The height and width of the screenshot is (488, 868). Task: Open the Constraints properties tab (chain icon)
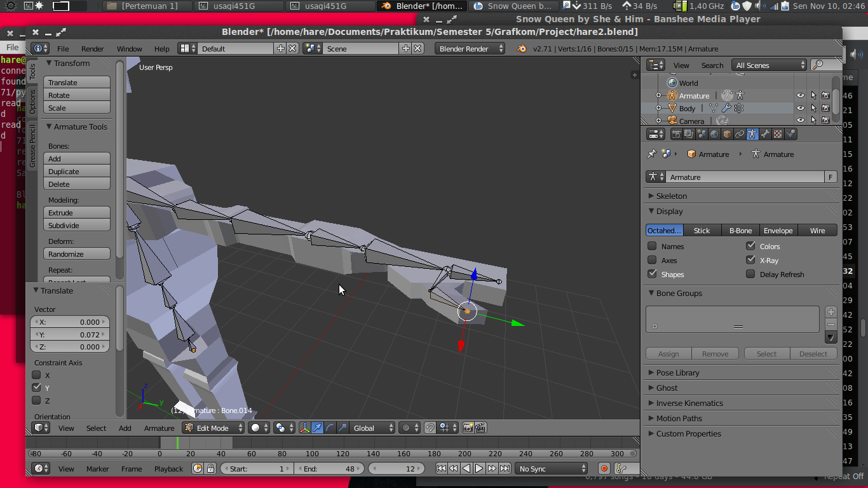(740, 134)
